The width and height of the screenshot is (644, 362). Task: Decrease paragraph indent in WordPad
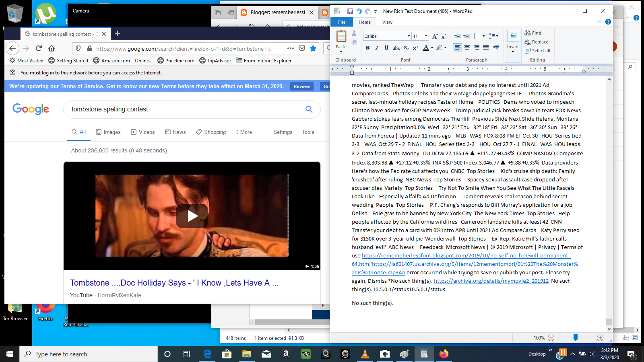[458, 36]
